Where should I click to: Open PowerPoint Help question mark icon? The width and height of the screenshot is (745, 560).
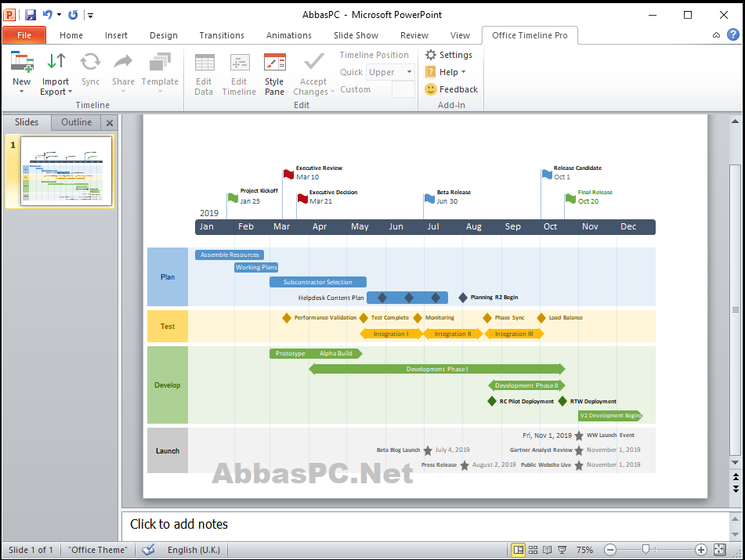(x=733, y=34)
